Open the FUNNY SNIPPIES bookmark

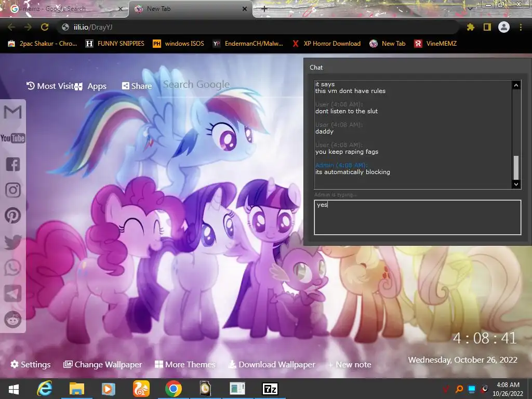pyautogui.click(x=115, y=44)
